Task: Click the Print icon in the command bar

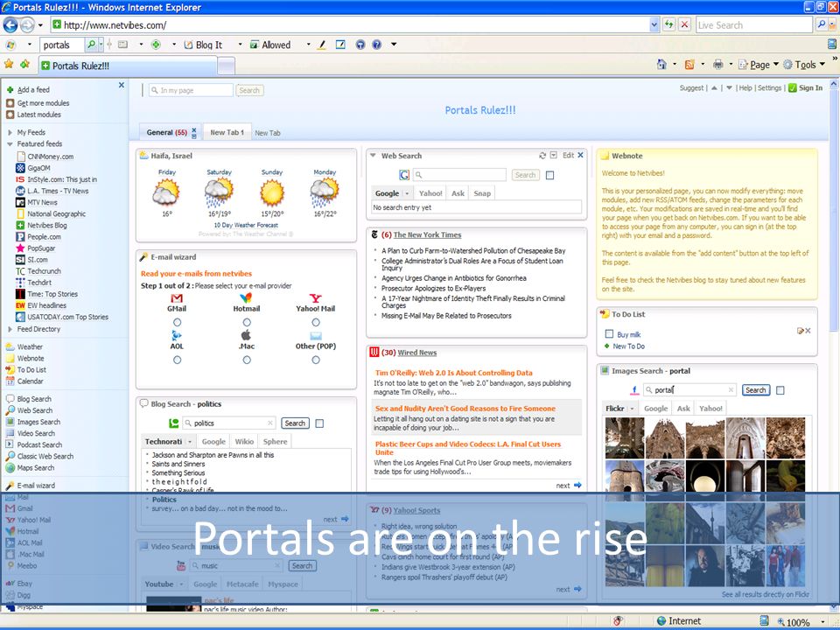Action: pyautogui.click(x=717, y=65)
